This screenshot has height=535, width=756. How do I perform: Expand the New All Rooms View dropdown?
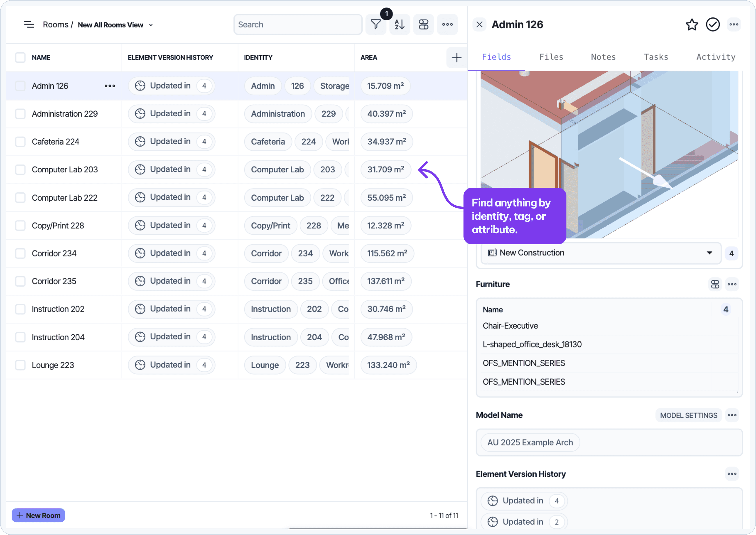pos(151,25)
